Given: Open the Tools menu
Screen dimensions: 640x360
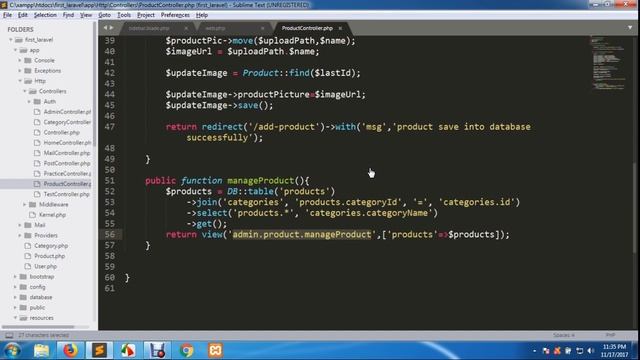Looking at the screenshot, I should [124, 15].
